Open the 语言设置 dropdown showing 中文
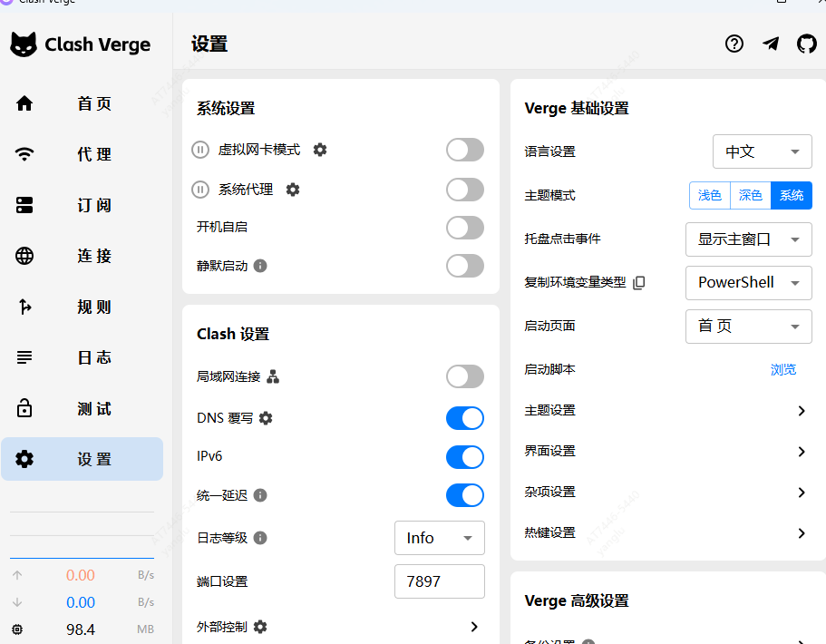 (762, 151)
